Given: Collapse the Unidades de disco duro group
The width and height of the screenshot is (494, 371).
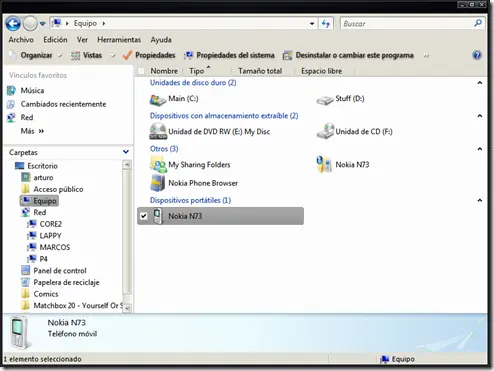Looking at the screenshot, I should tap(480, 83).
